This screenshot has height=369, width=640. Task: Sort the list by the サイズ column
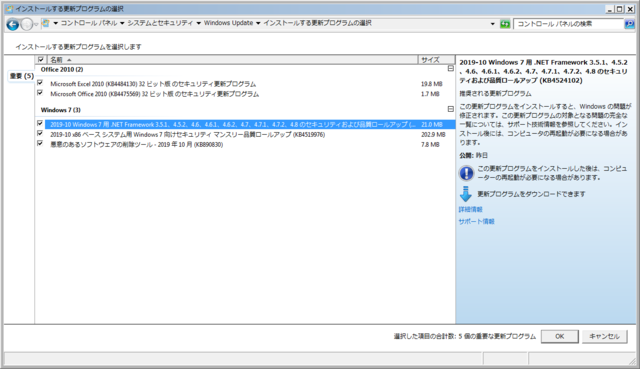[x=436, y=60]
